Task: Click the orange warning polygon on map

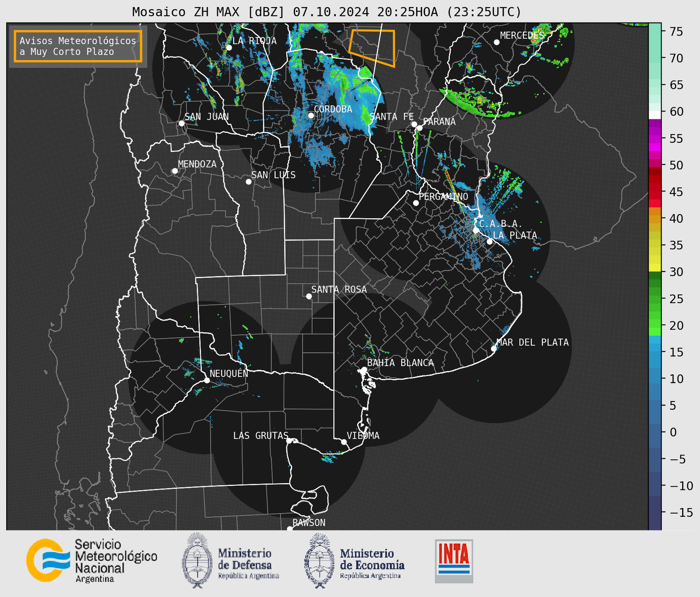Action: [372, 48]
